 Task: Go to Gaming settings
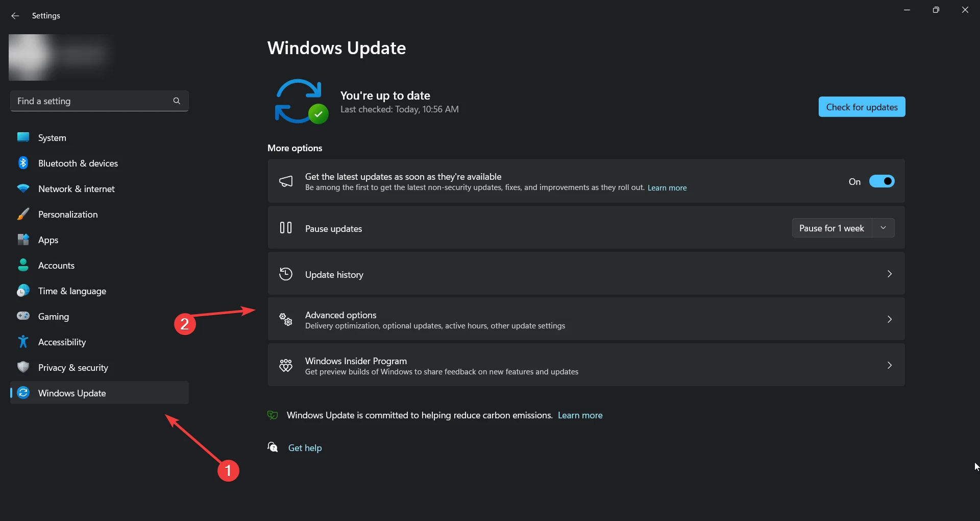(x=100, y=316)
